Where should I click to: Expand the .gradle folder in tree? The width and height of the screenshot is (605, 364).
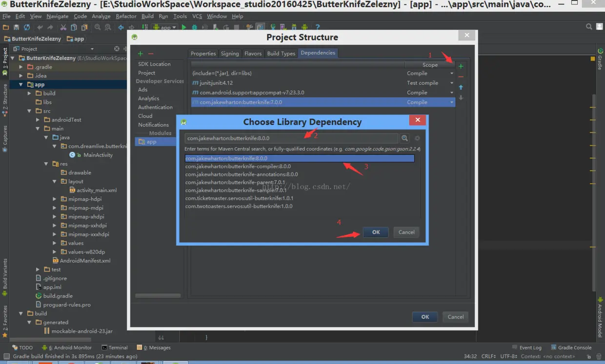click(20, 67)
